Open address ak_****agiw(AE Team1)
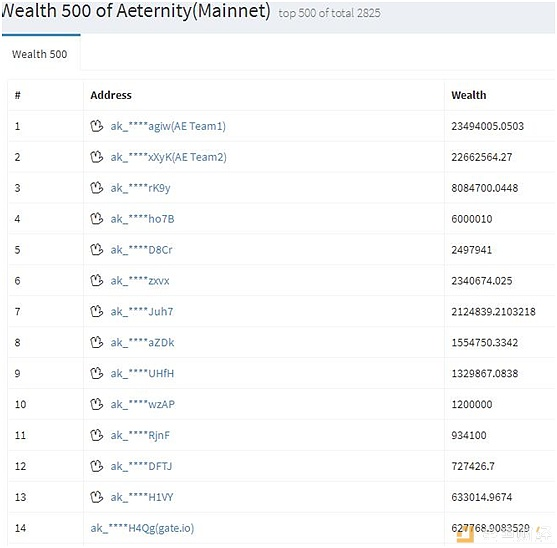The width and height of the screenshot is (557, 548). (x=168, y=126)
